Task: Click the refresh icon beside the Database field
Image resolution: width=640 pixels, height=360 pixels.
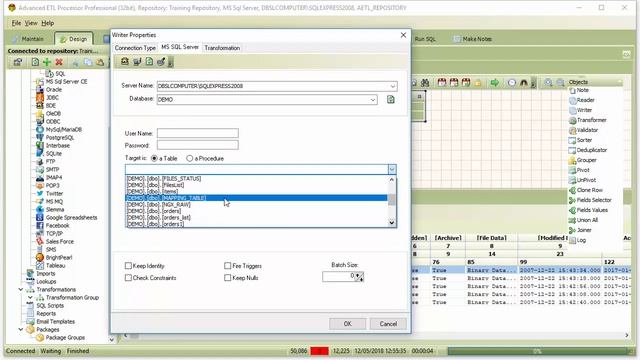Action: pyautogui.click(x=391, y=99)
